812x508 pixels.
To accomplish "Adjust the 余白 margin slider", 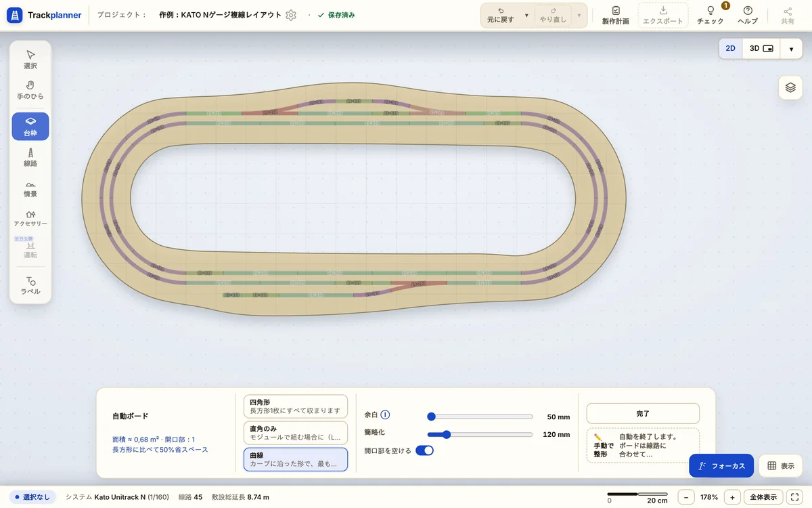I will click(480, 417).
